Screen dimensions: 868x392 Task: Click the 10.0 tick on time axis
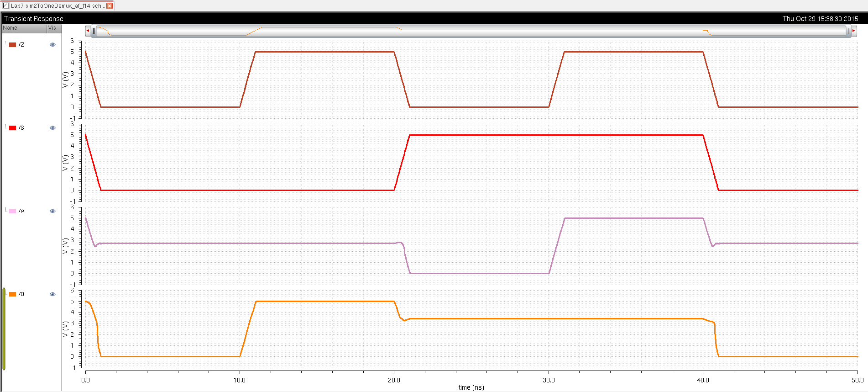[x=240, y=380]
